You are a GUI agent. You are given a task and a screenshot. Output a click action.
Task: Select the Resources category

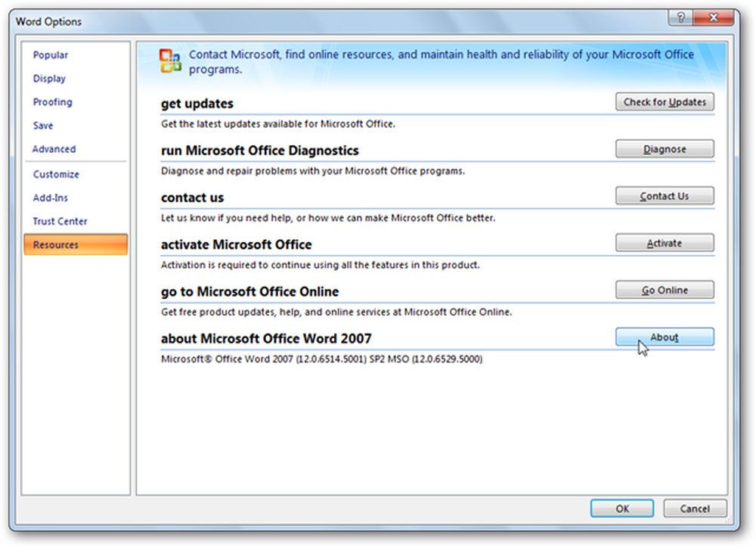pyautogui.click(x=76, y=244)
